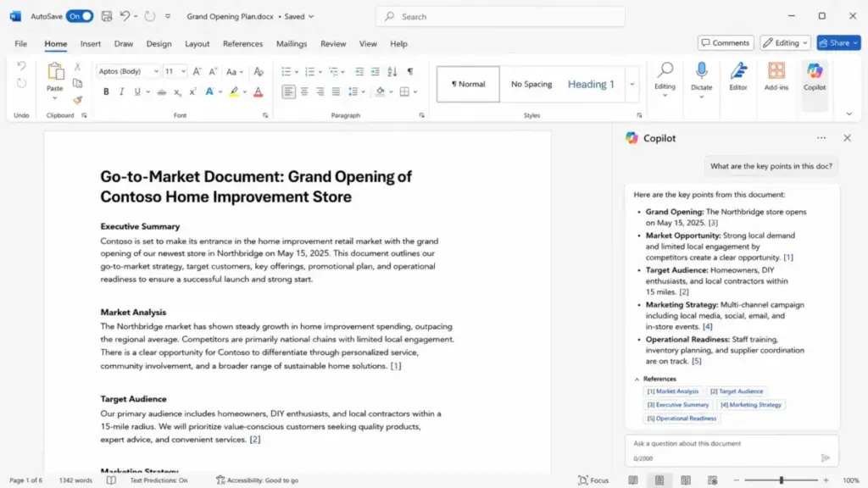Expand the bullets list dropdown
The width and height of the screenshot is (868, 488).
(x=297, y=72)
